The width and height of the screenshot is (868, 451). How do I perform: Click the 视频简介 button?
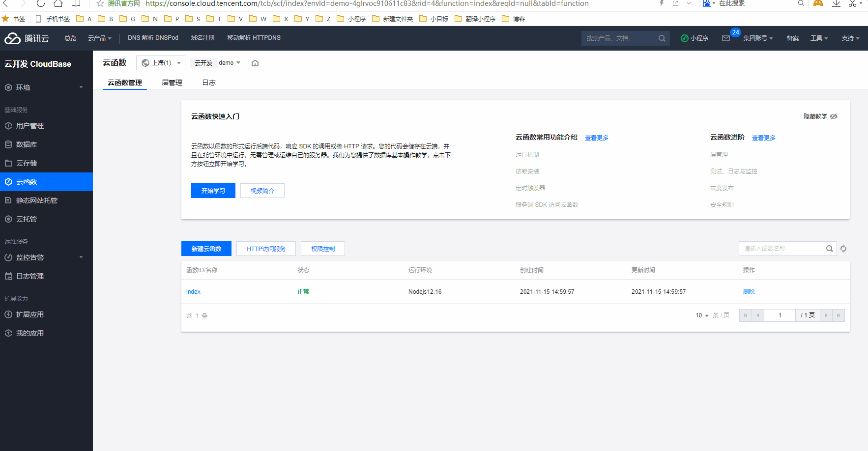262,191
